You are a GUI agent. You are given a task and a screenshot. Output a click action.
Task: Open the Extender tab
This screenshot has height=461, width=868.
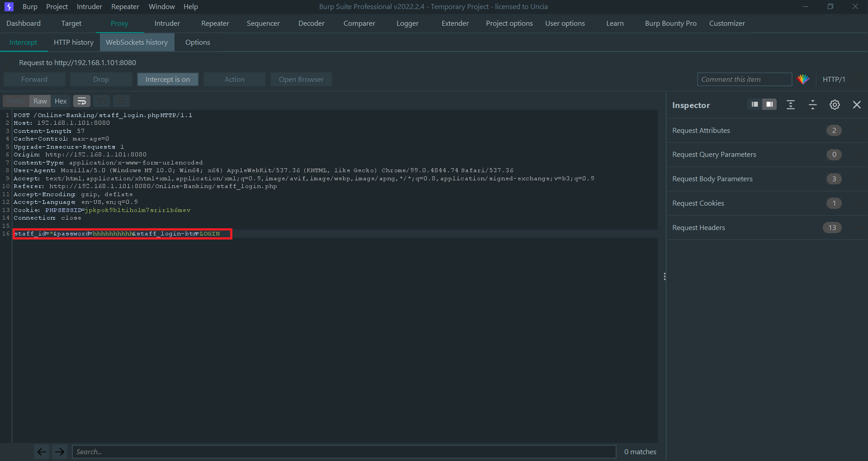[455, 24]
